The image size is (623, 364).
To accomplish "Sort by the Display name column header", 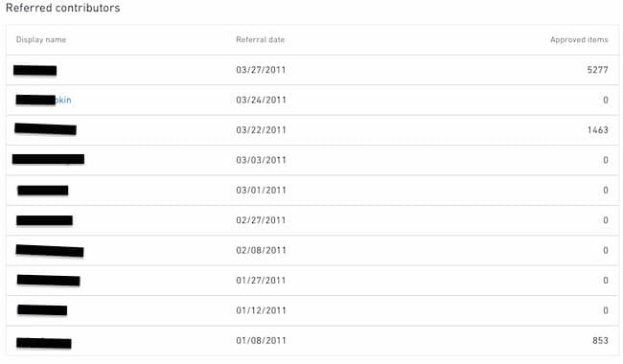I will 41,39.
